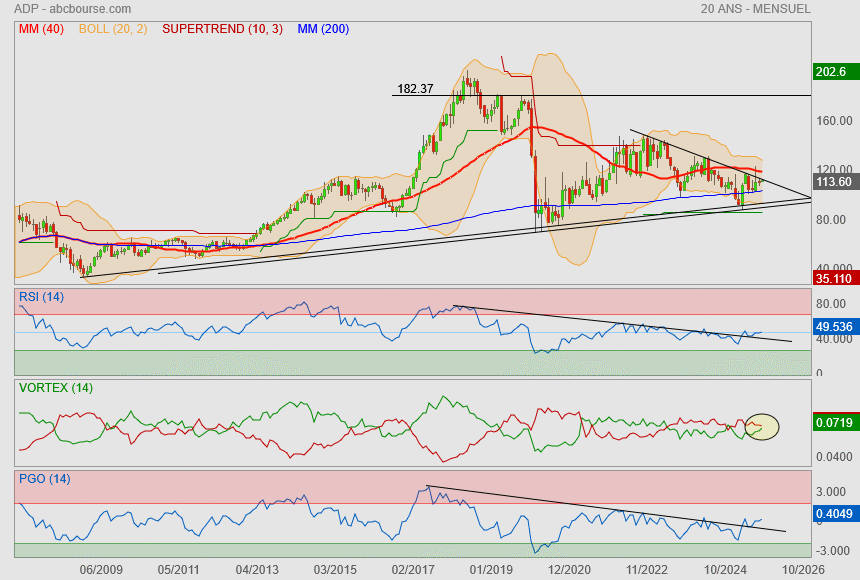The image size is (860, 580).
Task: Select the green 202.6 price tag
Action: pyautogui.click(x=831, y=72)
